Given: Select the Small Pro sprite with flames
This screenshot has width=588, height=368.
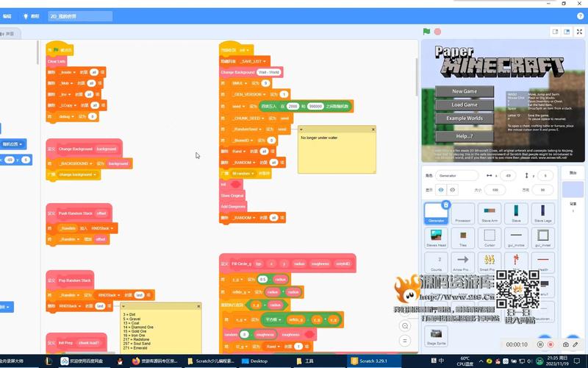Looking at the screenshot, I should point(490,263).
